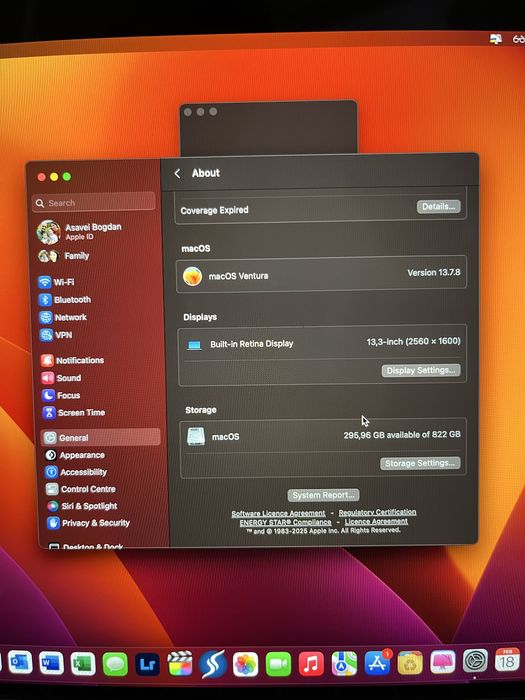Open System Report
This screenshot has height=700, width=525.
tap(323, 495)
